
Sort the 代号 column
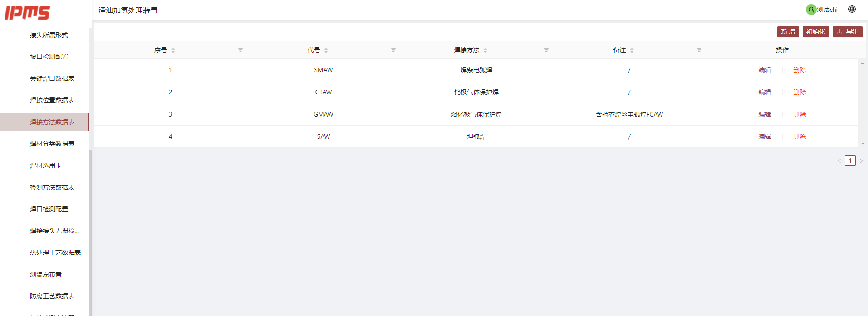coord(326,50)
